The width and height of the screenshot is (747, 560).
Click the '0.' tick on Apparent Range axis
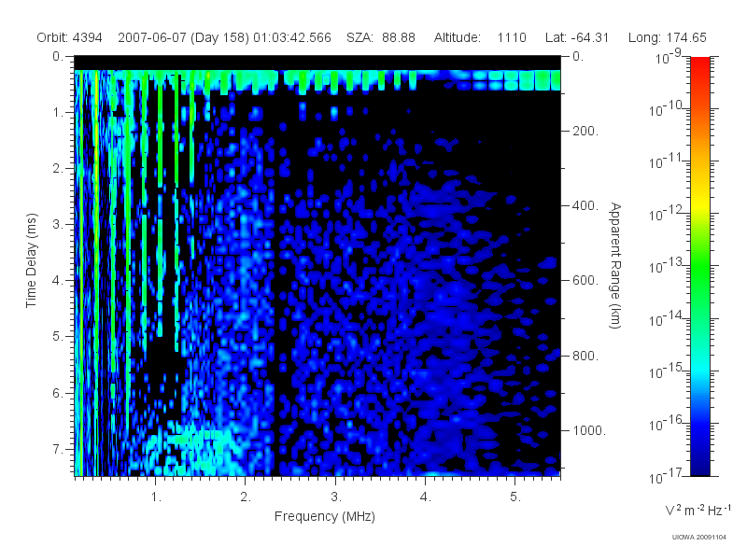pyautogui.click(x=577, y=57)
